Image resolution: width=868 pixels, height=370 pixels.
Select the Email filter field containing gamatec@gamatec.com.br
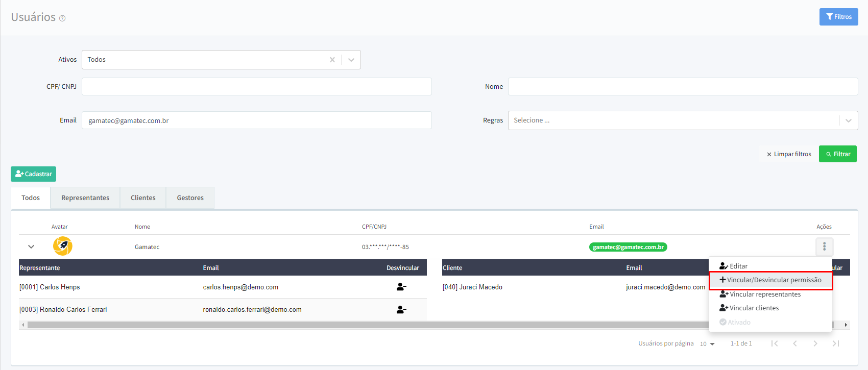coord(257,120)
